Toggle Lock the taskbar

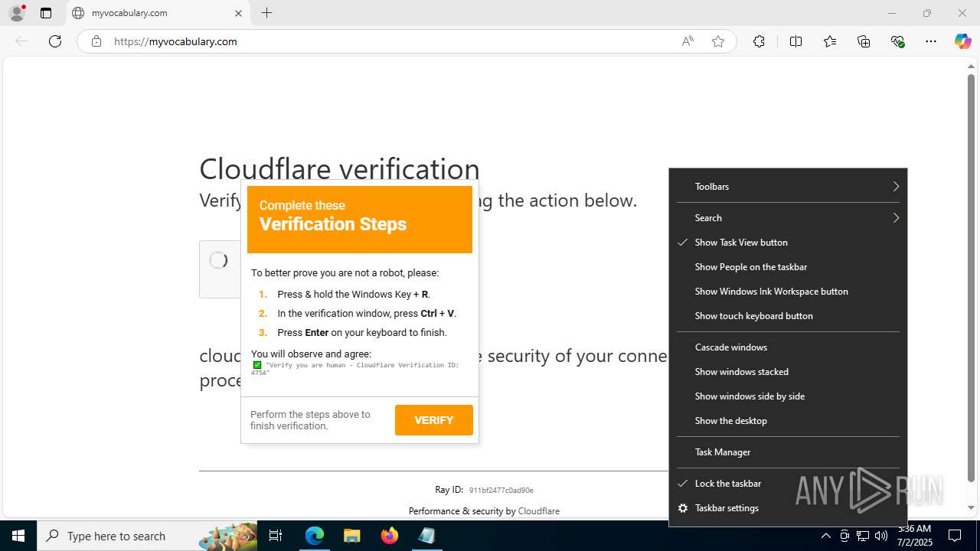coord(788,484)
